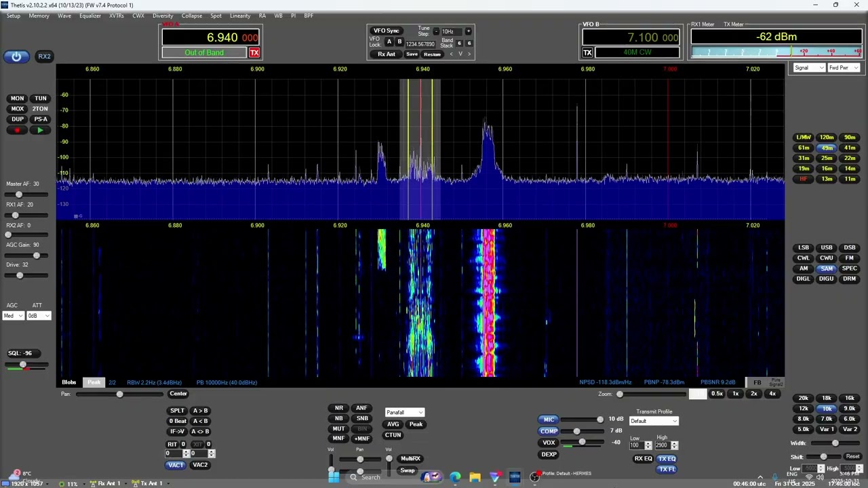Click the red record indicator icon
This screenshot has height=488, width=868.
pyautogui.click(x=17, y=130)
